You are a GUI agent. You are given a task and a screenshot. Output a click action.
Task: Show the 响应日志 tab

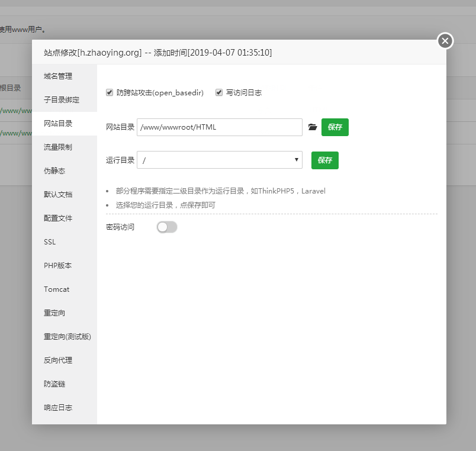pos(65,408)
